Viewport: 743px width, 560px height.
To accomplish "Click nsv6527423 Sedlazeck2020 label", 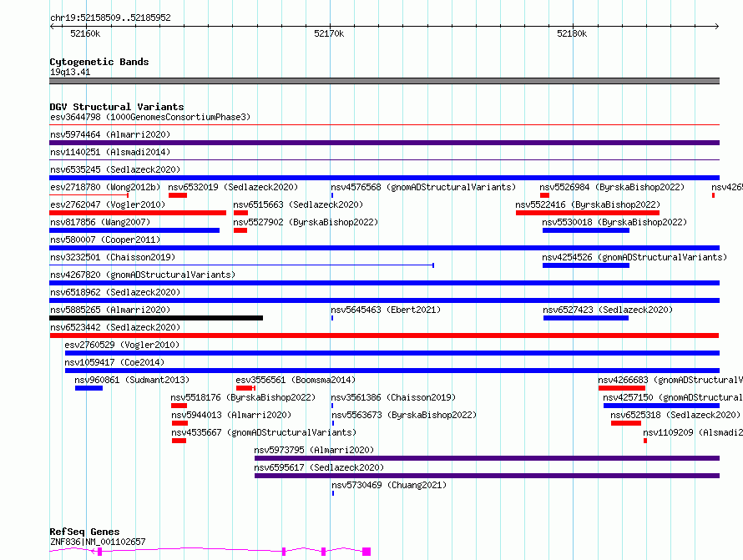I will click(x=608, y=310).
